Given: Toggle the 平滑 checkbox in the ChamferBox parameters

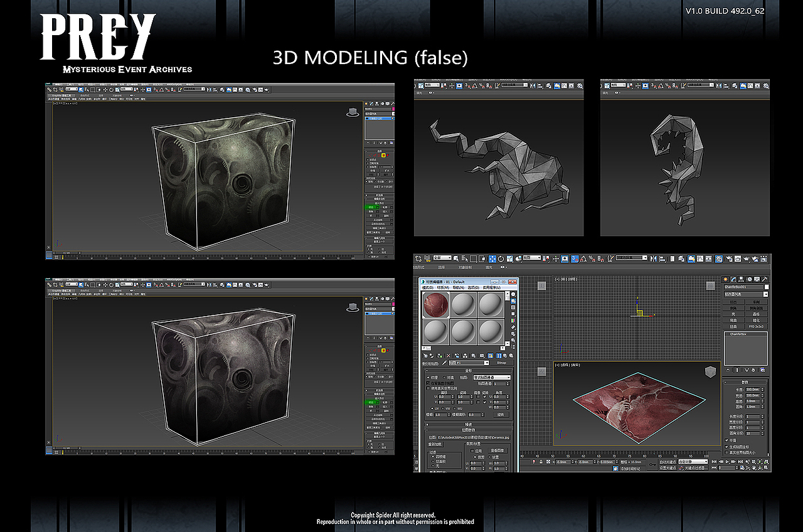Looking at the screenshot, I should point(727,440).
